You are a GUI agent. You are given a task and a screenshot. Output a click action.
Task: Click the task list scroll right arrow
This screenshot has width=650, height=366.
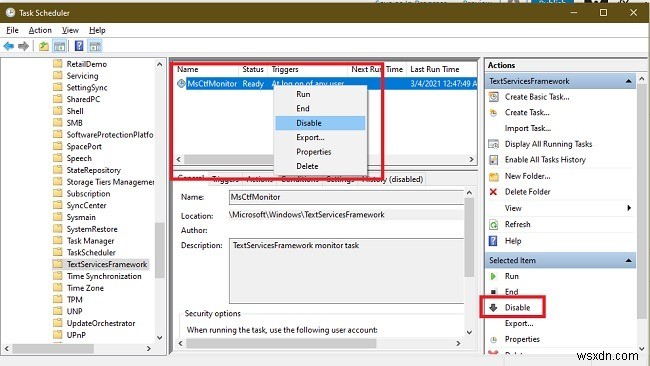pos(471,159)
